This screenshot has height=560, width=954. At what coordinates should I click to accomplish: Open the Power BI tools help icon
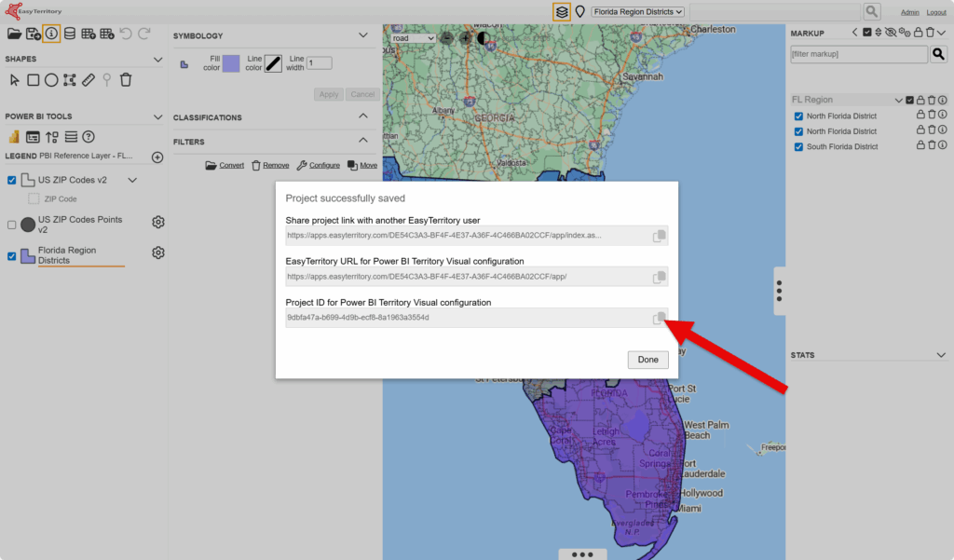tap(89, 137)
